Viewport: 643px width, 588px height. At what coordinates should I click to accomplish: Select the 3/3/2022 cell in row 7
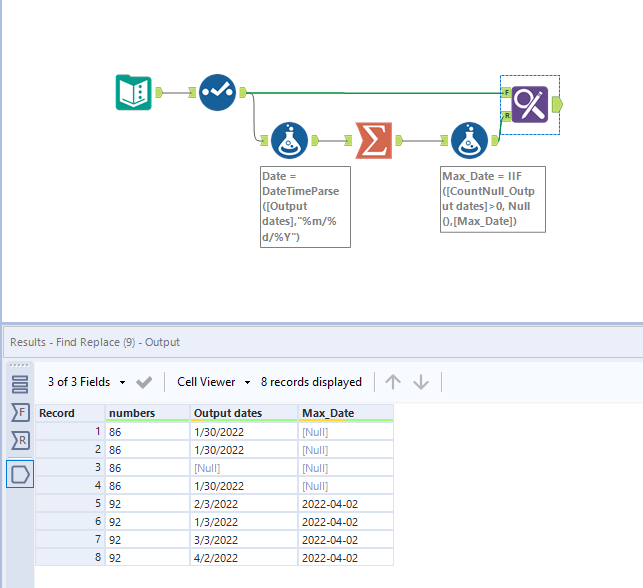pos(244,540)
